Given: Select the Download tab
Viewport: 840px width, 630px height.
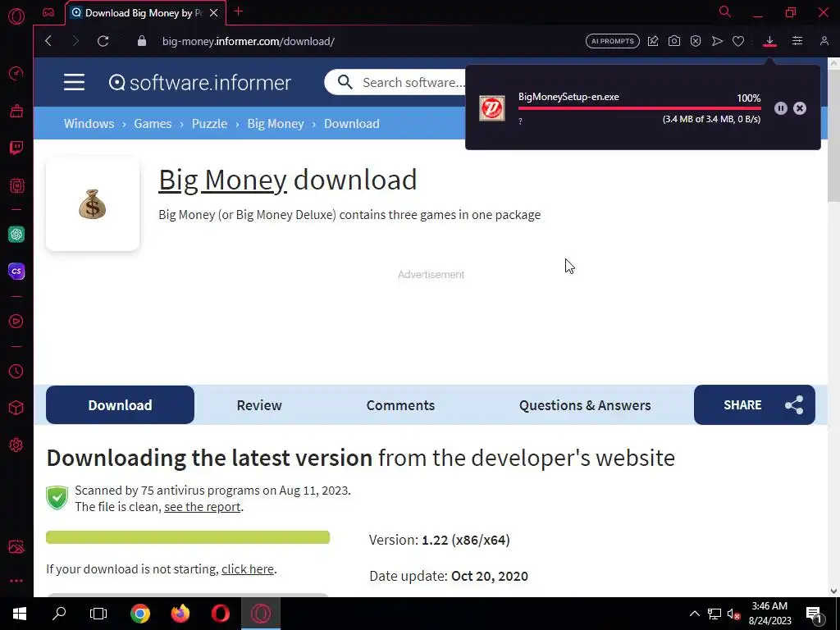Looking at the screenshot, I should click(x=120, y=405).
